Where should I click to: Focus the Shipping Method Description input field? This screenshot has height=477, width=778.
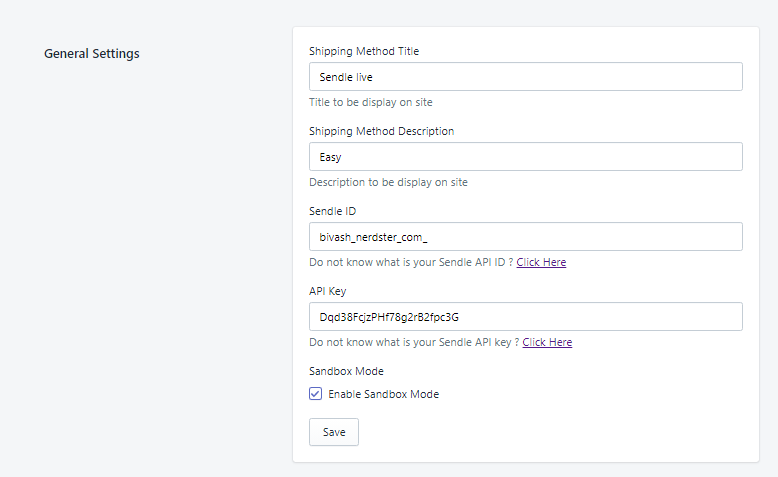tap(525, 156)
